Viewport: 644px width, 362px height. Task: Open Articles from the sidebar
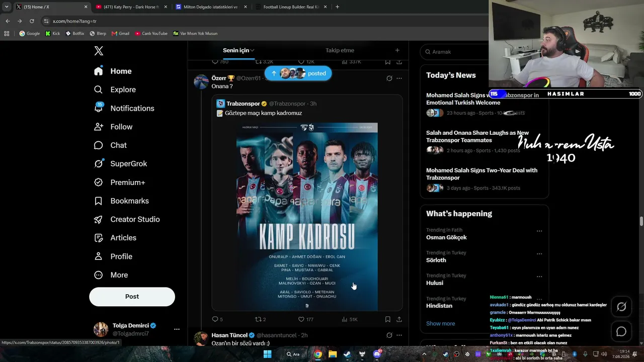click(115, 238)
